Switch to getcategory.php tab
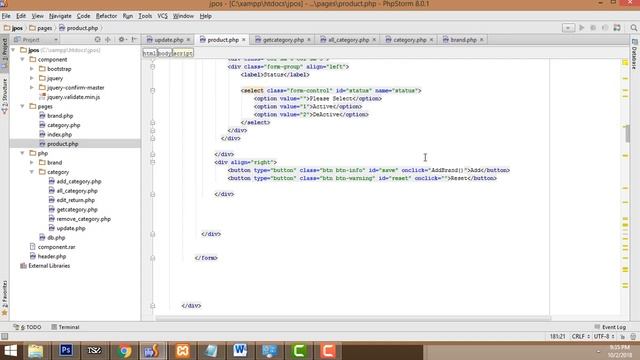Image resolution: width=640 pixels, height=360 pixels. [283, 40]
